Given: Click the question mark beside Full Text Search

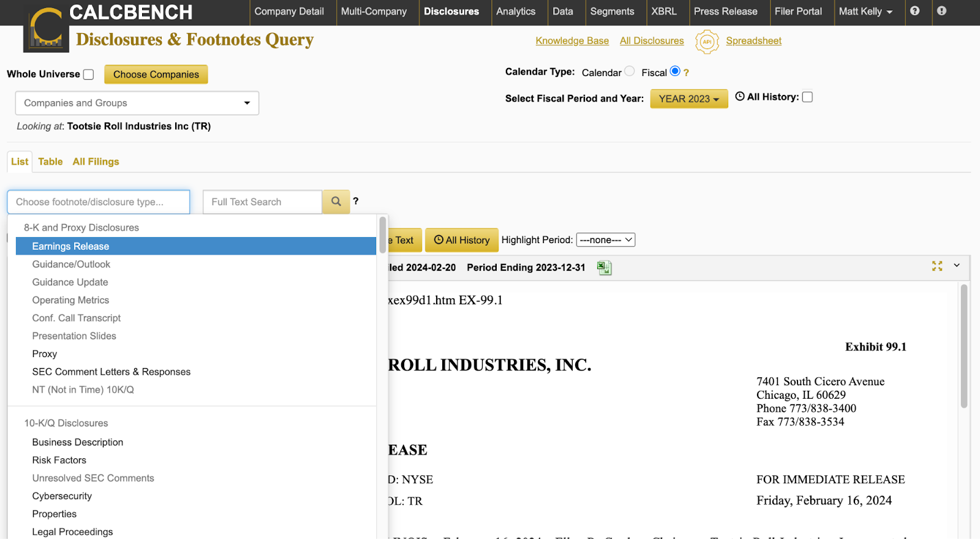Looking at the screenshot, I should pyautogui.click(x=355, y=201).
